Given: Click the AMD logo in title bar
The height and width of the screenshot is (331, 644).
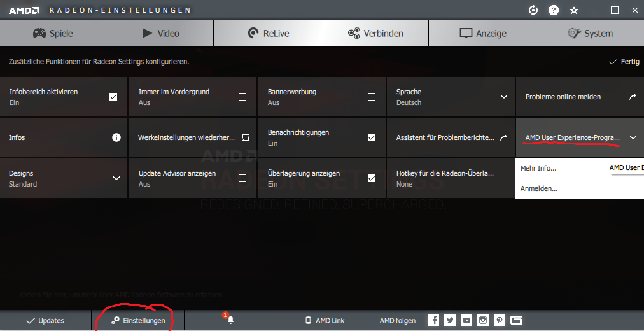Looking at the screenshot, I should pyautogui.click(x=24, y=10).
